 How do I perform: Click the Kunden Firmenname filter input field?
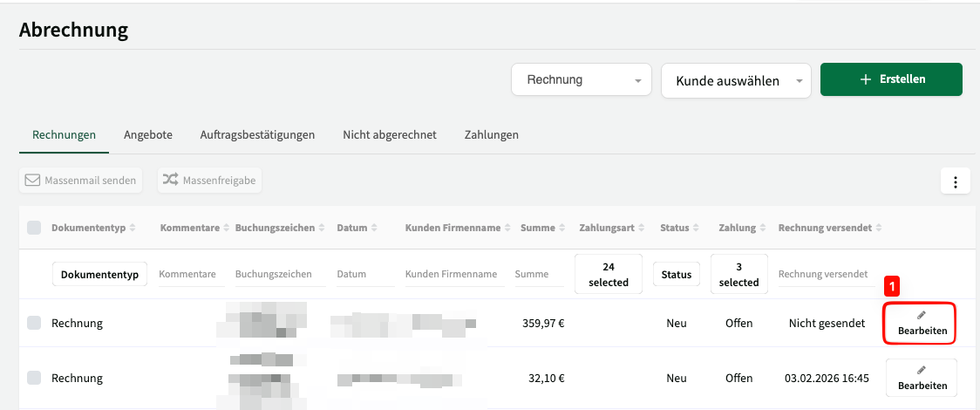451,274
